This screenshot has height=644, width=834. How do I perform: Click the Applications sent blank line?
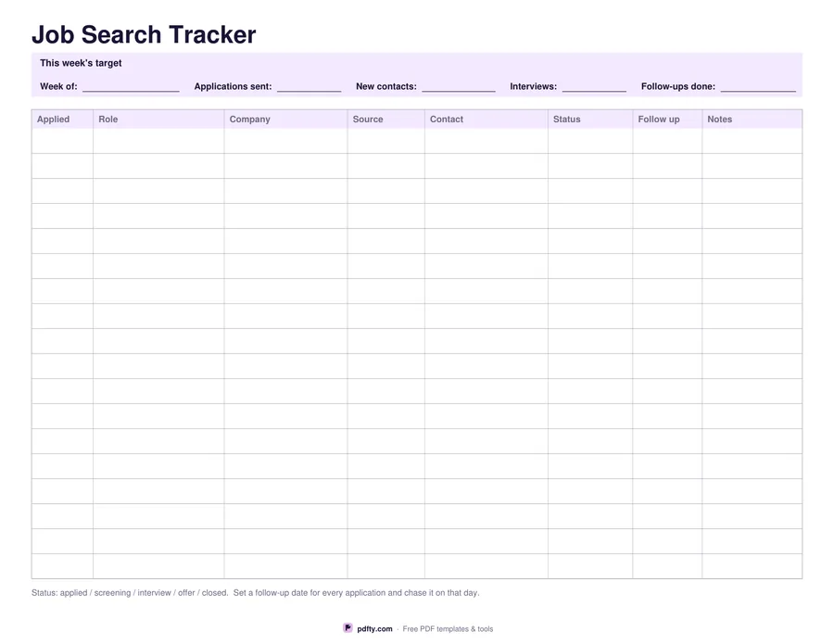click(x=309, y=87)
